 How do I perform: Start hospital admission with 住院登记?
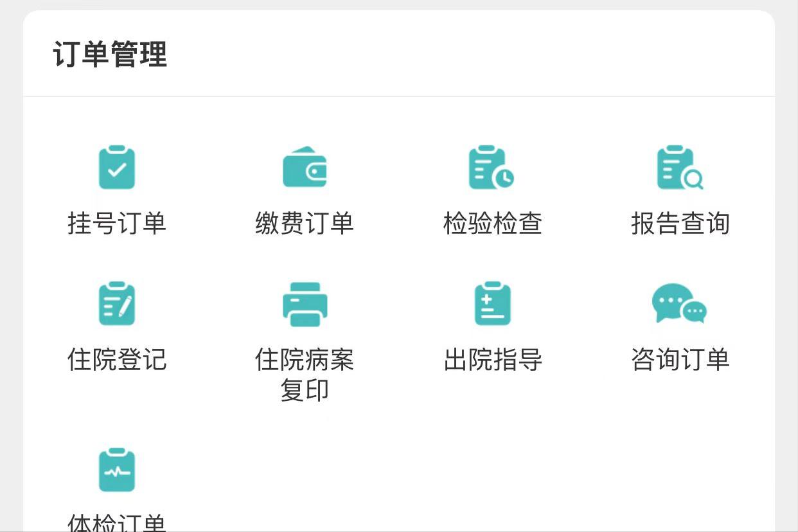(x=116, y=360)
